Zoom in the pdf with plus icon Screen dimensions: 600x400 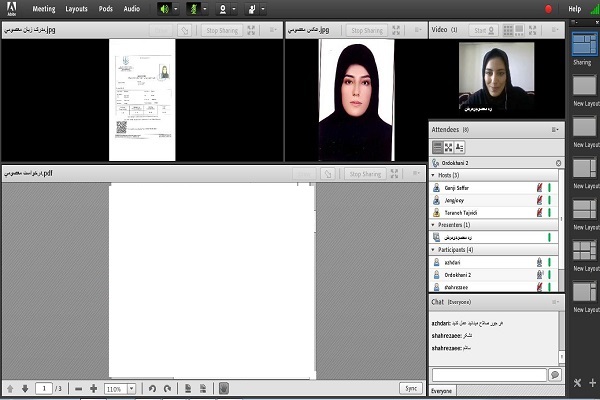[x=93, y=389]
